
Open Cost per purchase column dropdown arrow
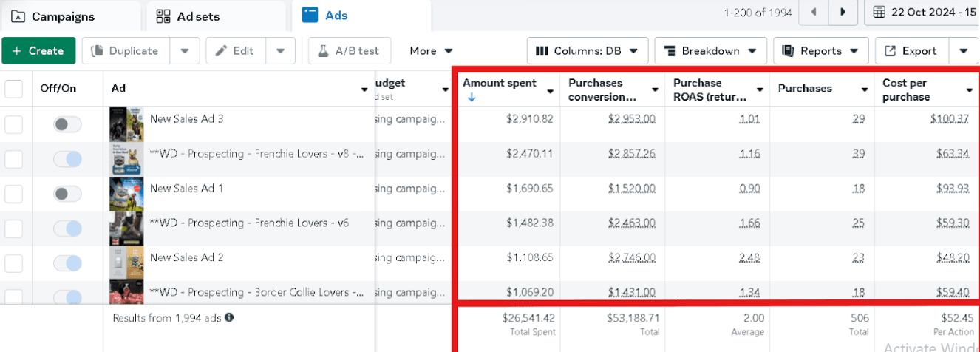(970, 90)
